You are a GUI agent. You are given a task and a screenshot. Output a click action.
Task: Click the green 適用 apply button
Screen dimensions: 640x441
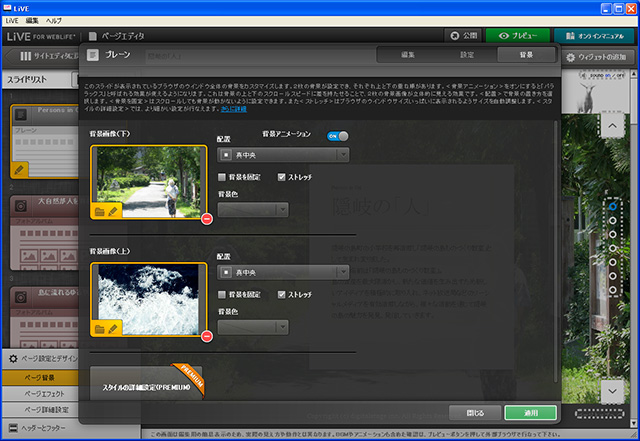click(530, 412)
